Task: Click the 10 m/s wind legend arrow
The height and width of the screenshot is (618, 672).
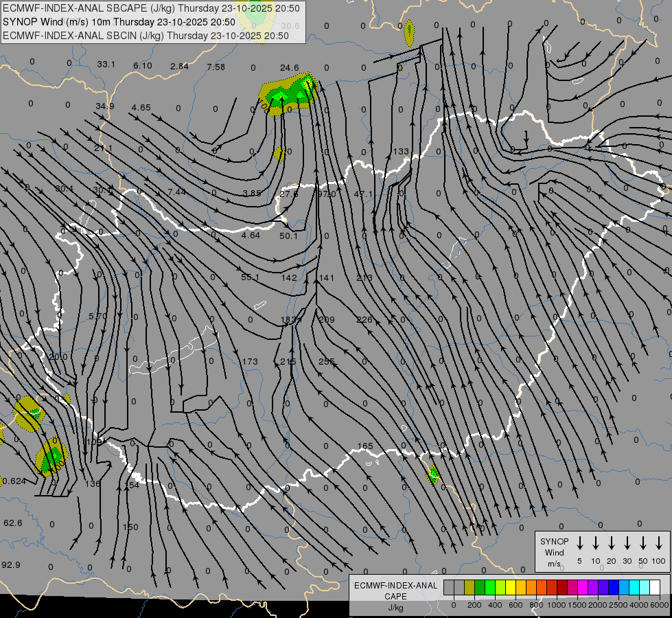Action: click(x=596, y=543)
